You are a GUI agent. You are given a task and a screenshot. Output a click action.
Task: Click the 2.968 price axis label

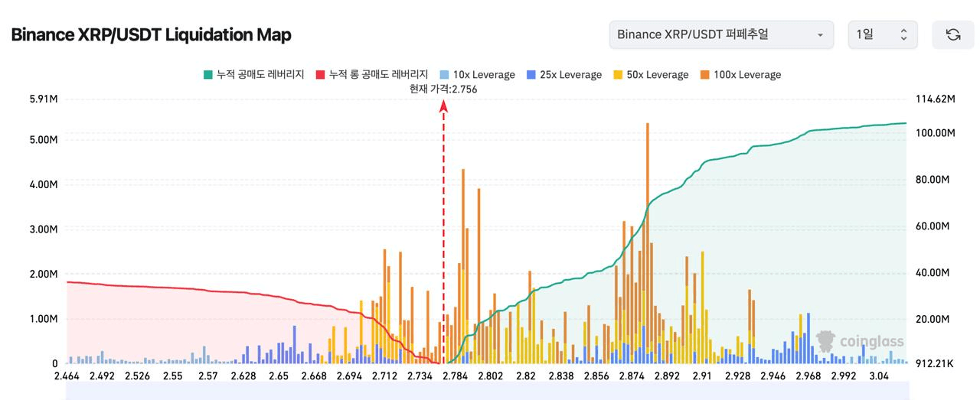(808, 376)
